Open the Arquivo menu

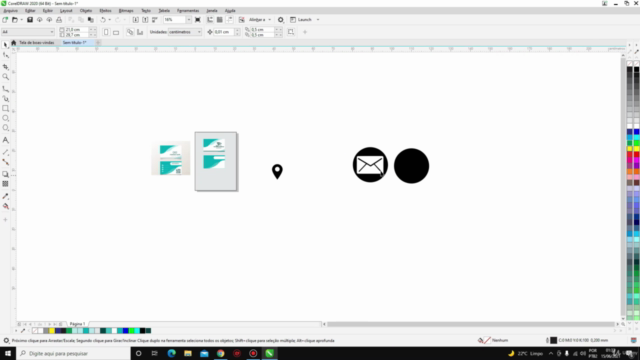[11, 11]
